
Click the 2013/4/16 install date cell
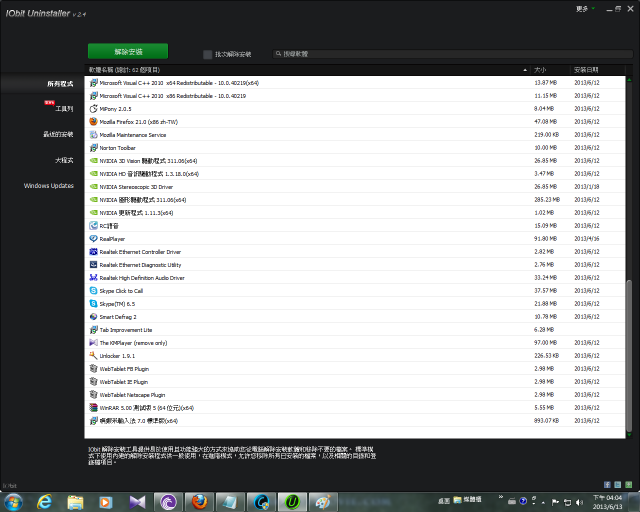587,238
